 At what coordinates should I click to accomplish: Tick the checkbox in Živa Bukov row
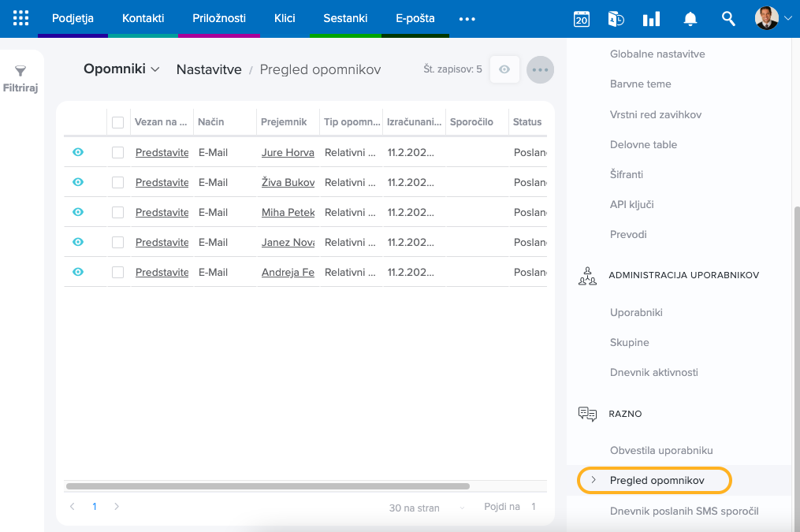point(118,182)
